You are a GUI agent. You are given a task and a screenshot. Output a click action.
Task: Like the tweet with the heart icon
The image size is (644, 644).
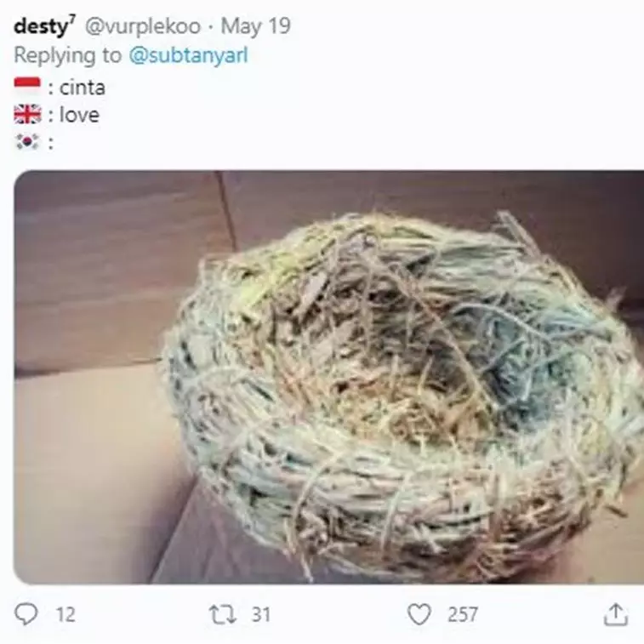[419, 614]
